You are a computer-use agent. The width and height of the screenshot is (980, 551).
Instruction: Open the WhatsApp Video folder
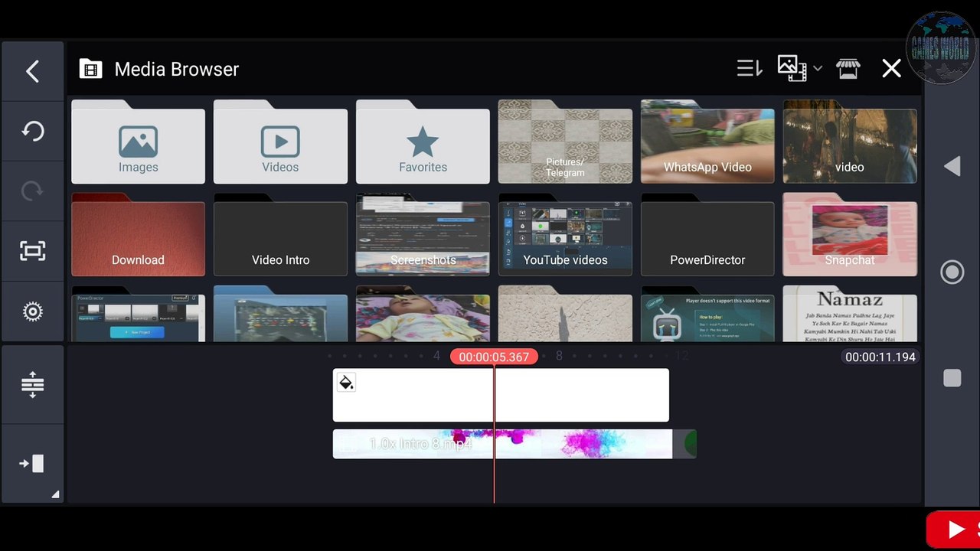click(x=707, y=142)
